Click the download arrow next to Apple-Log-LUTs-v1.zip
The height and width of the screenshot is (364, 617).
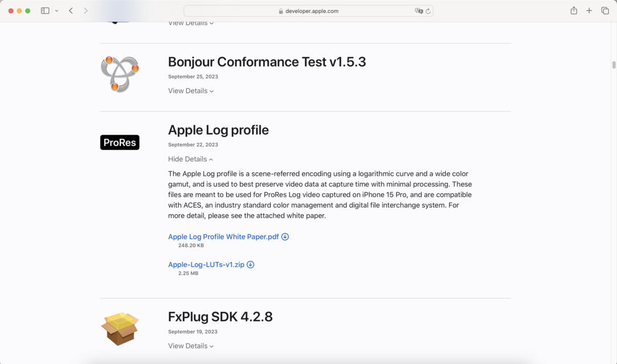(x=250, y=265)
